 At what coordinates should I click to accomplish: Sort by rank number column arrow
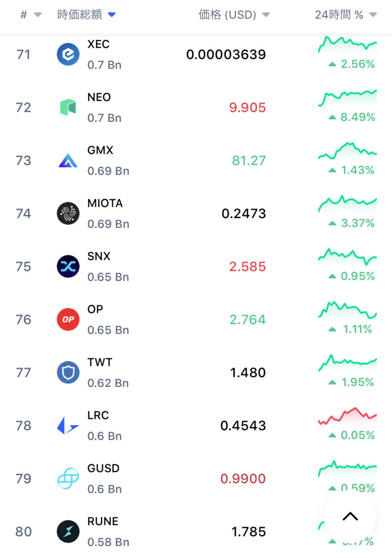coord(38,15)
